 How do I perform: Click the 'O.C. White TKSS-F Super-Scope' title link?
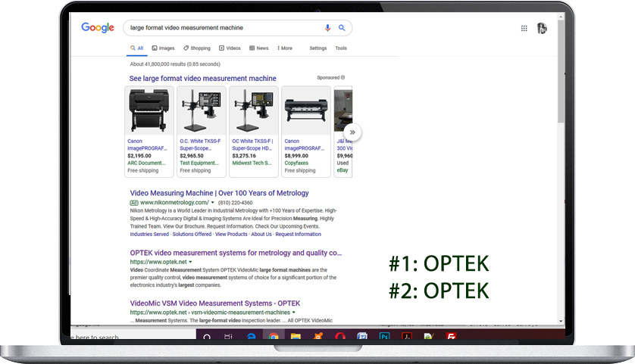click(x=200, y=145)
